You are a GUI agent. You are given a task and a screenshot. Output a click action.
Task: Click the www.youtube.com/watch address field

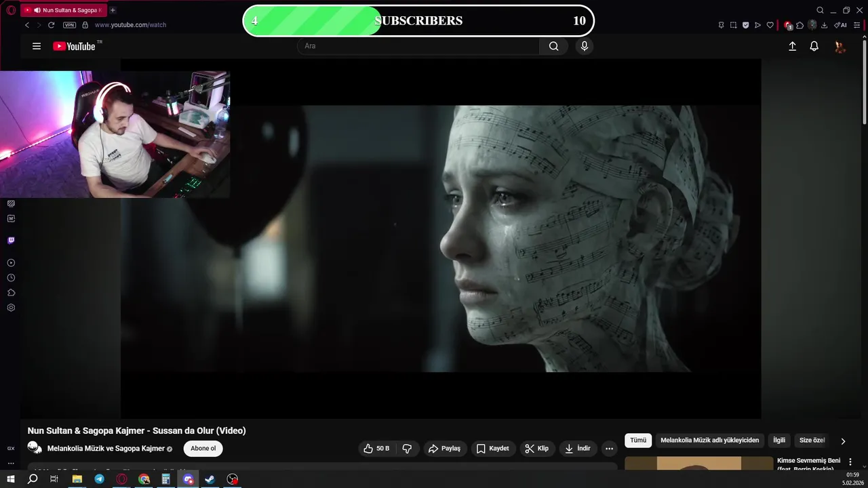point(130,25)
